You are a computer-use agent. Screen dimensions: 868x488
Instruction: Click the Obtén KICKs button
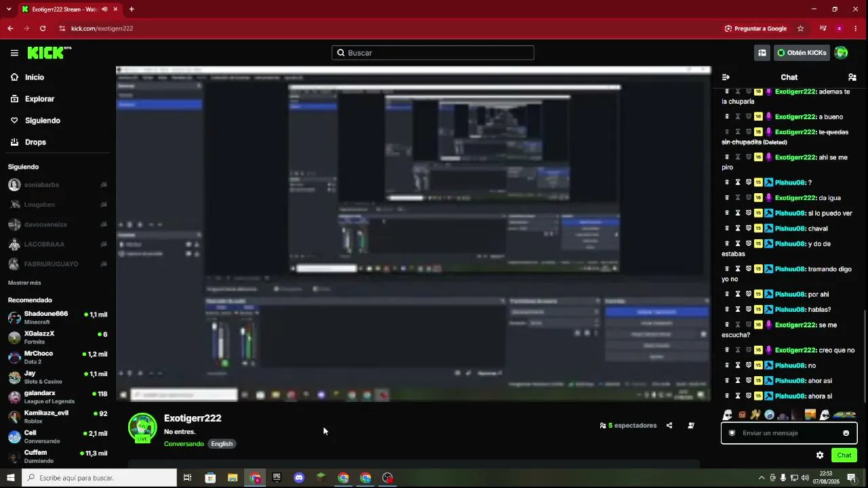click(x=802, y=53)
